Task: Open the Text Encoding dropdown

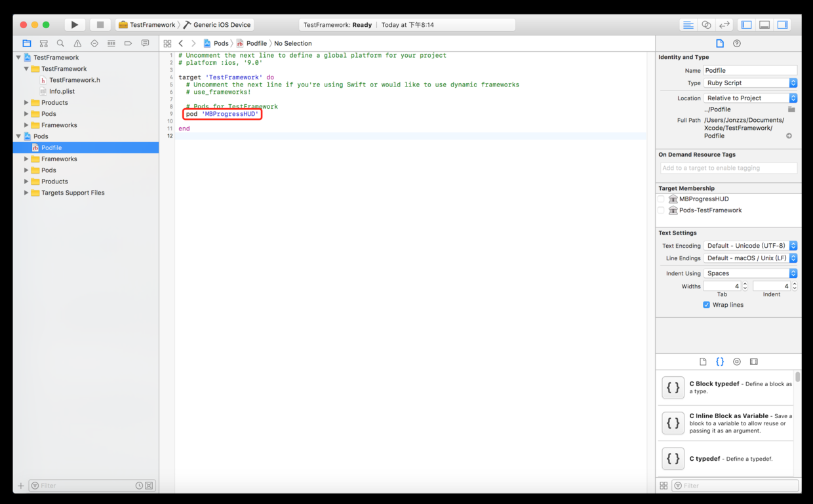Action: (x=750, y=246)
